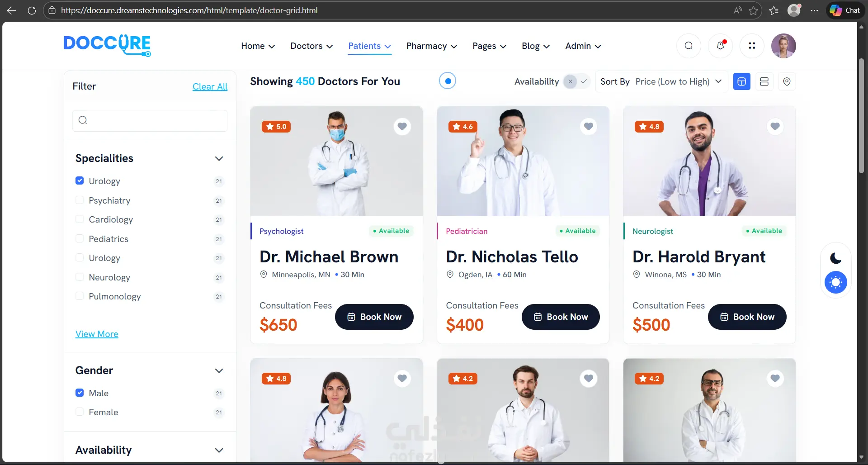
Task: Open the notifications bell
Action: [720, 46]
